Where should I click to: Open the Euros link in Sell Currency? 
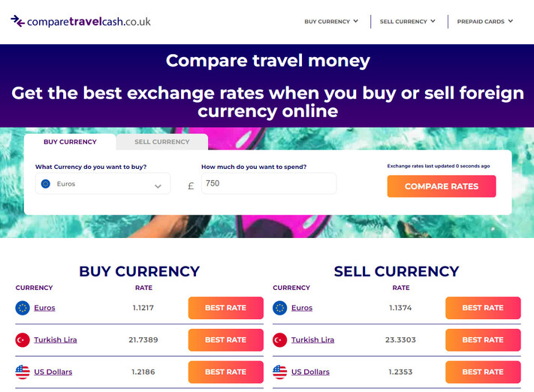coord(302,308)
